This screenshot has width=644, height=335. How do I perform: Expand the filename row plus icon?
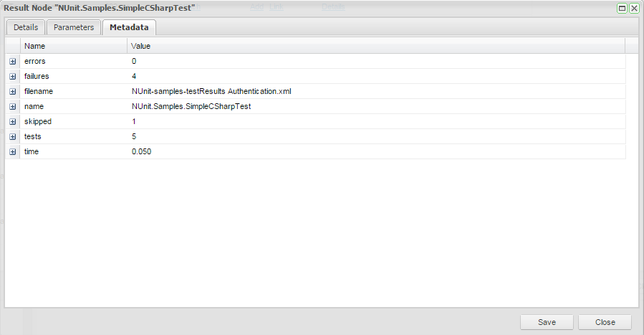point(13,92)
